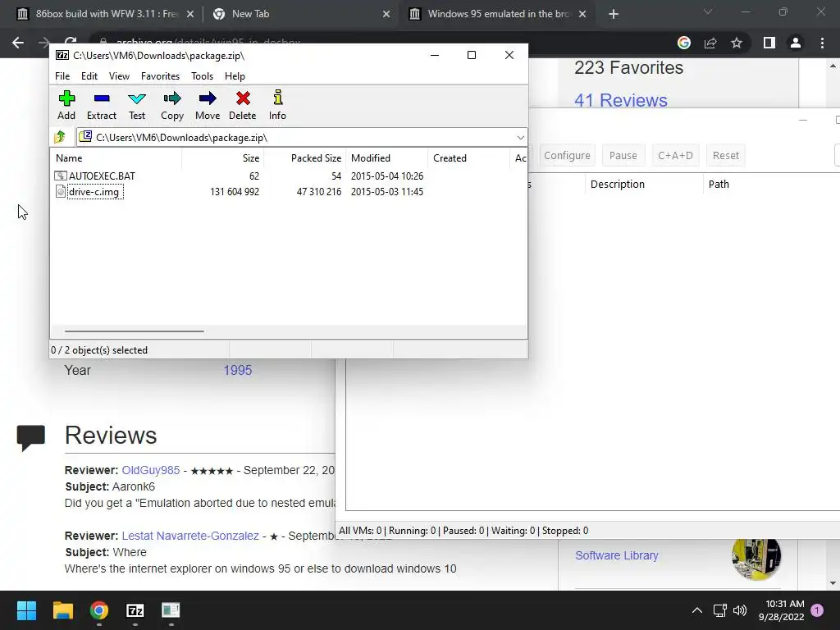Viewport: 840px width, 630px height.
Task: Open Chrome tab search chevron
Action: 708,11
